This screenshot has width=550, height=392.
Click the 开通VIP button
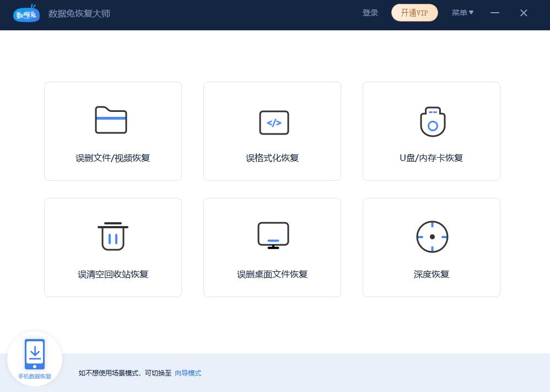(x=414, y=13)
